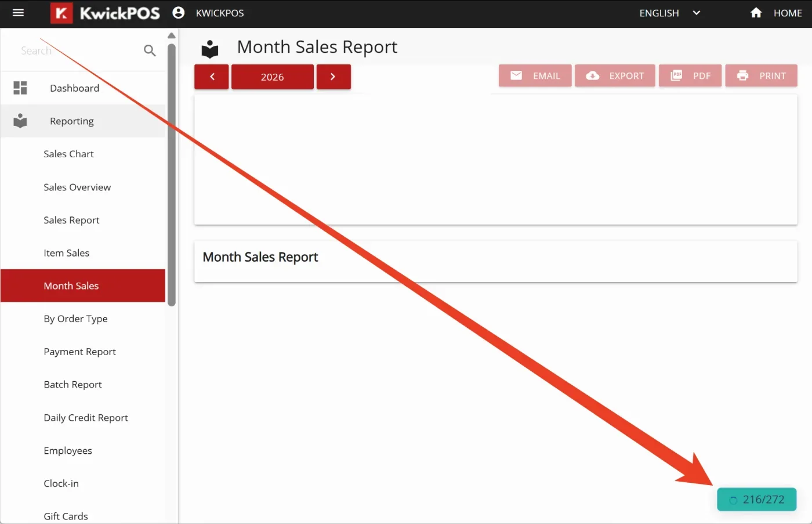
Task: Download the report as PDF
Action: click(x=690, y=75)
